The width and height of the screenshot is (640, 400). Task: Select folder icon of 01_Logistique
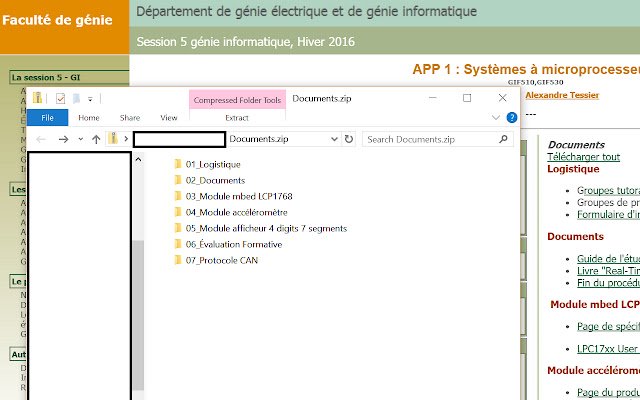click(178, 164)
